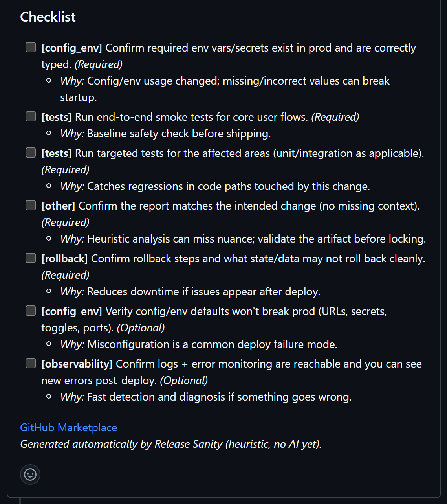Mark the observability monitoring item done

(x=30, y=363)
